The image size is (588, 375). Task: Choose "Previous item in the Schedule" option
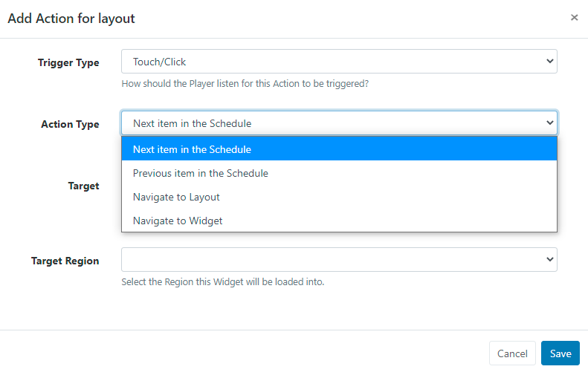(x=201, y=173)
